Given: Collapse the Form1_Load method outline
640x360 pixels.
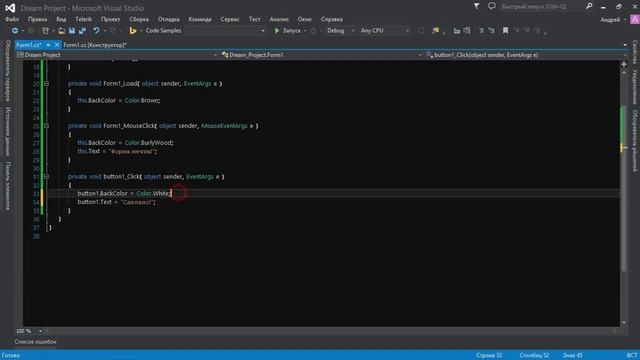Looking at the screenshot, I should click(47, 83).
